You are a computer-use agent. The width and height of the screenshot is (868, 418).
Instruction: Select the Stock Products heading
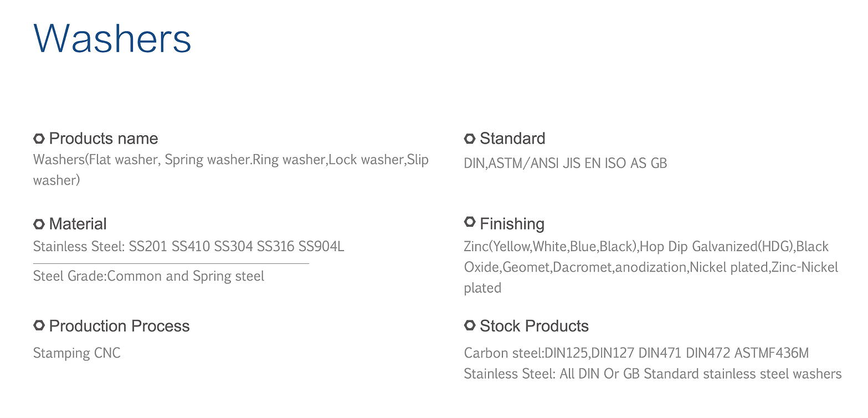click(x=534, y=326)
